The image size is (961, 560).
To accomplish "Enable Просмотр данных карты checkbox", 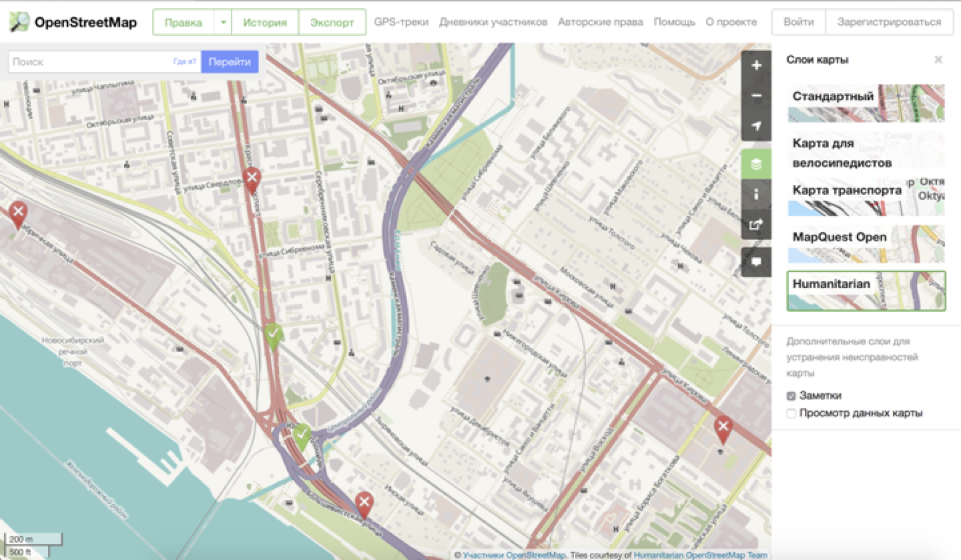I will (791, 413).
